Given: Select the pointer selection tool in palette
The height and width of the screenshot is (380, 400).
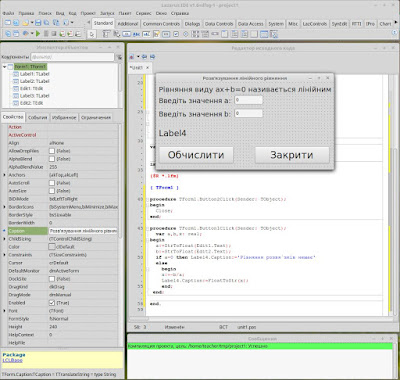Looking at the screenshot, I should coord(92,34).
